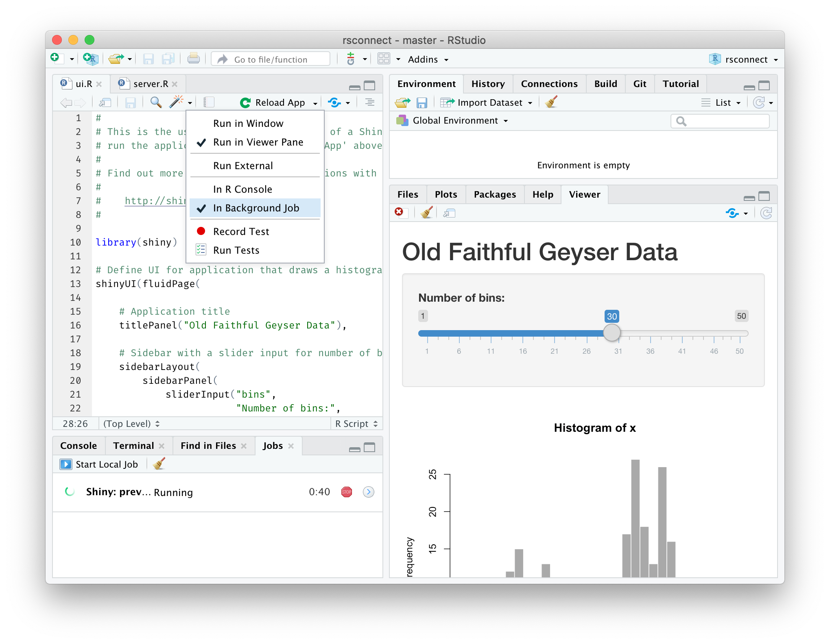Screen dimensions: 830x644
Task: Click the clear environment broom icon
Action: click(x=551, y=102)
